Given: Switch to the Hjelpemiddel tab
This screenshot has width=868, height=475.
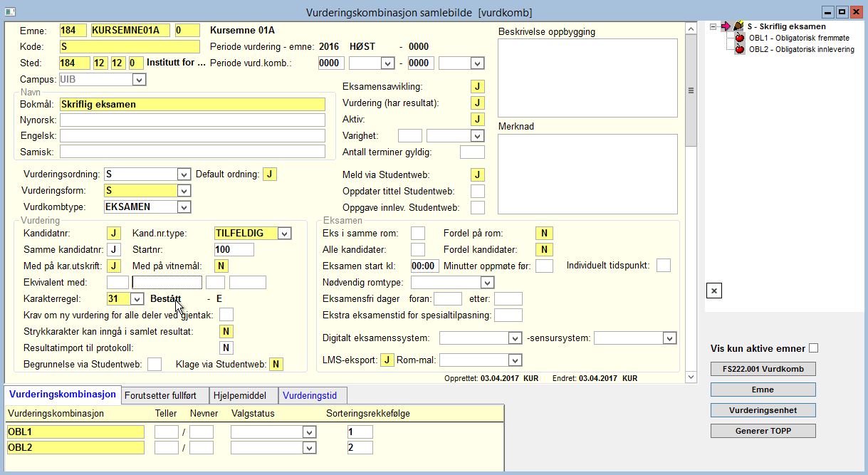Looking at the screenshot, I should click(x=244, y=395).
